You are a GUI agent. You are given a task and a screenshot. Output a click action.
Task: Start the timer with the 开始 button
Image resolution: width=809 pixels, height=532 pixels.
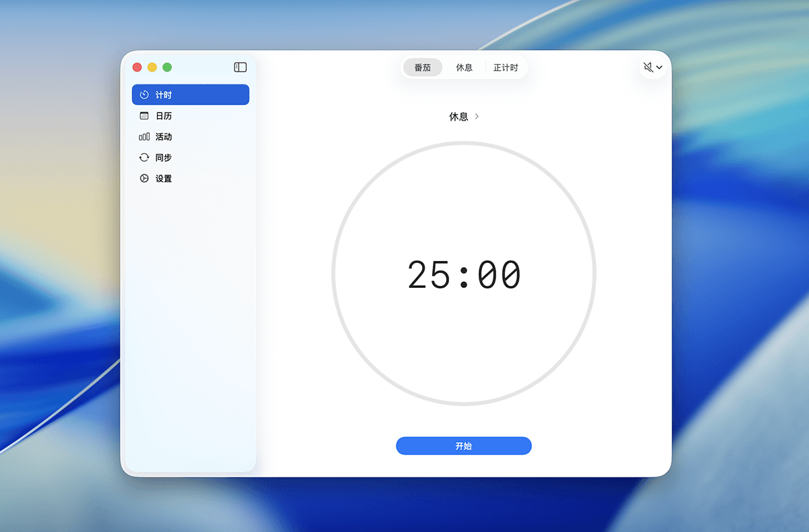[x=464, y=446]
